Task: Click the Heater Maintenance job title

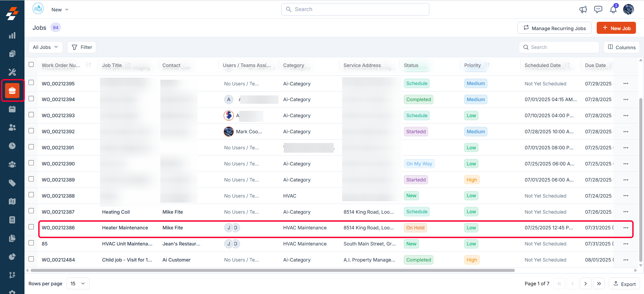Action: (x=125, y=228)
